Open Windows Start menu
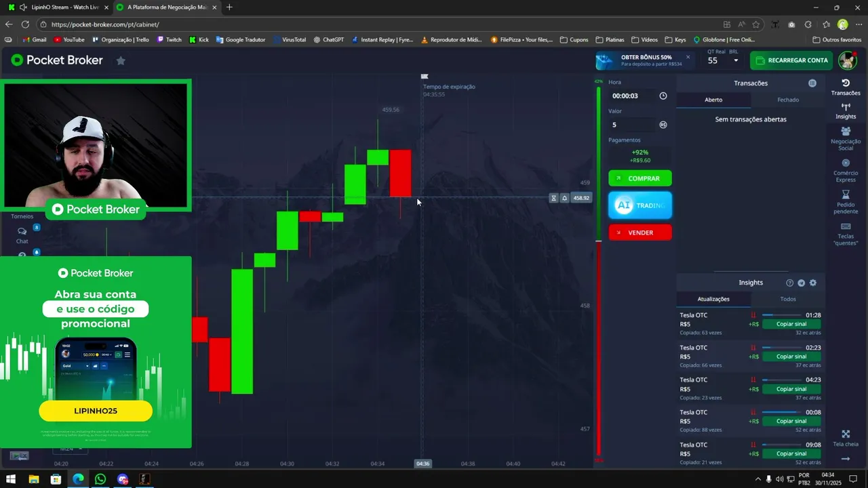868x488 pixels. (x=11, y=479)
